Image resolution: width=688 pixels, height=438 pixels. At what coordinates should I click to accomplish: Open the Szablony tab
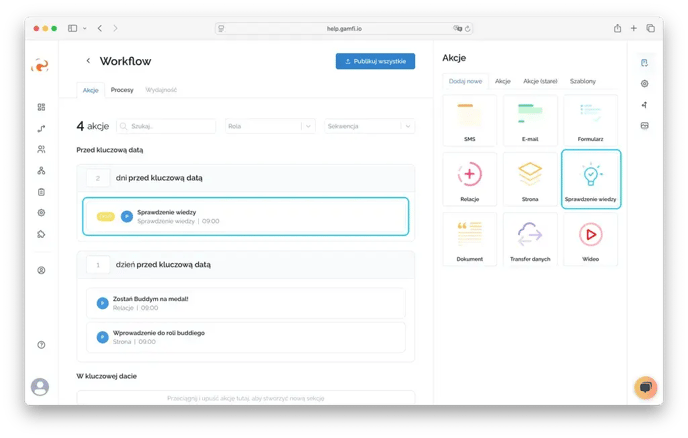click(x=583, y=80)
